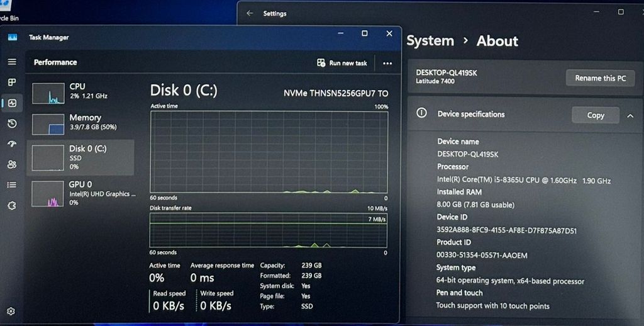Image resolution: width=644 pixels, height=326 pixels.
Task: Collapse the Device specifications section chevron
Action: pos(630,115)
